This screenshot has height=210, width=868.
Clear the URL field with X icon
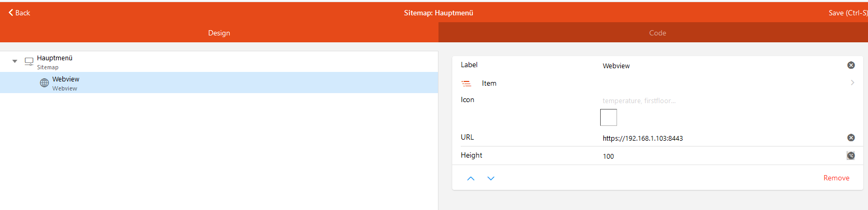click(851, 138)
